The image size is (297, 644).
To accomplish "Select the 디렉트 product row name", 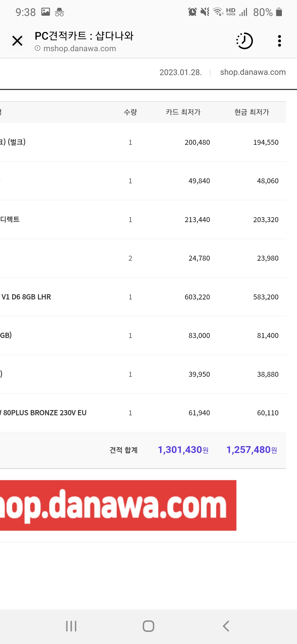I will [10, 219].
